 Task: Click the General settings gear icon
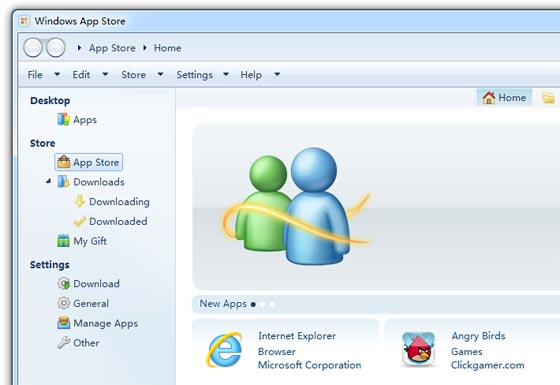(x=64, y=303)
